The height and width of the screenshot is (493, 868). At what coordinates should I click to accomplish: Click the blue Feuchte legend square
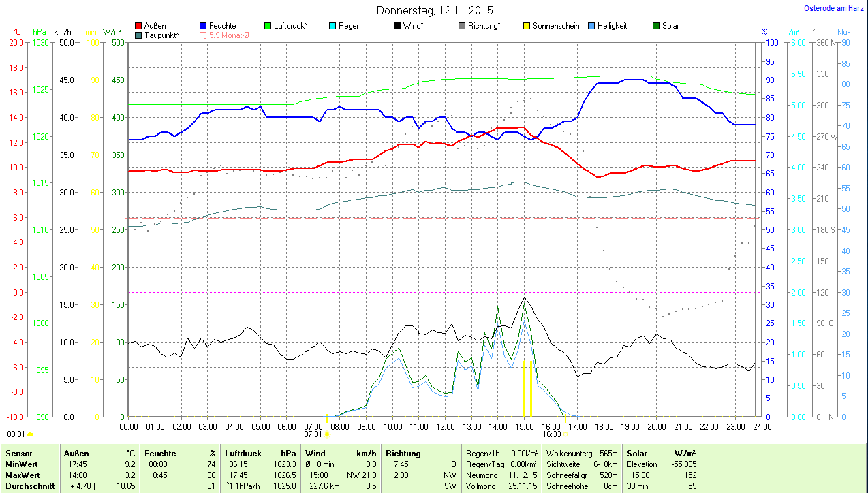pyautogui.click(x=204, y=26)
